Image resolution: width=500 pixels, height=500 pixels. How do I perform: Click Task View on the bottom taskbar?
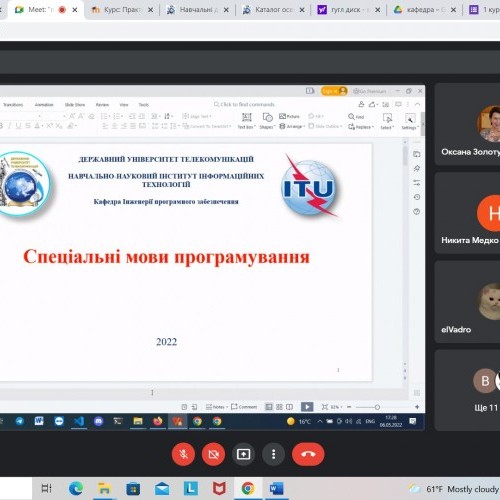point(46,489)
